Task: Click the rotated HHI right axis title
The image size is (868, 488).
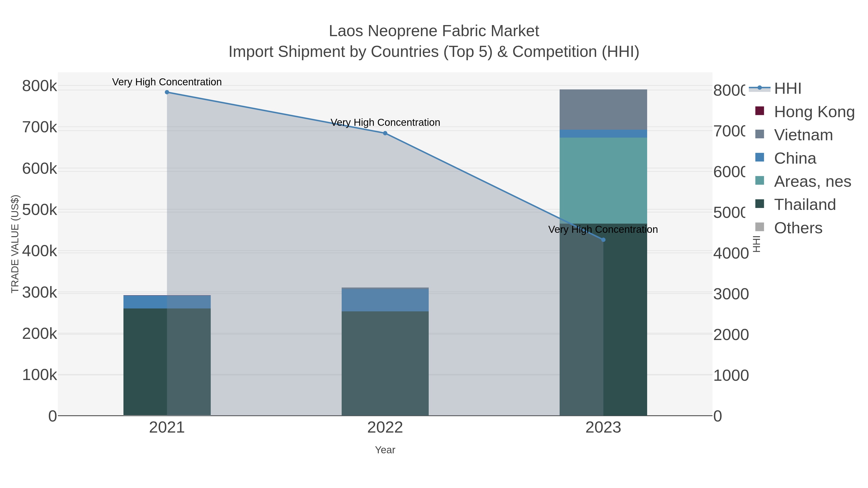Action: [x=757, y=244]
